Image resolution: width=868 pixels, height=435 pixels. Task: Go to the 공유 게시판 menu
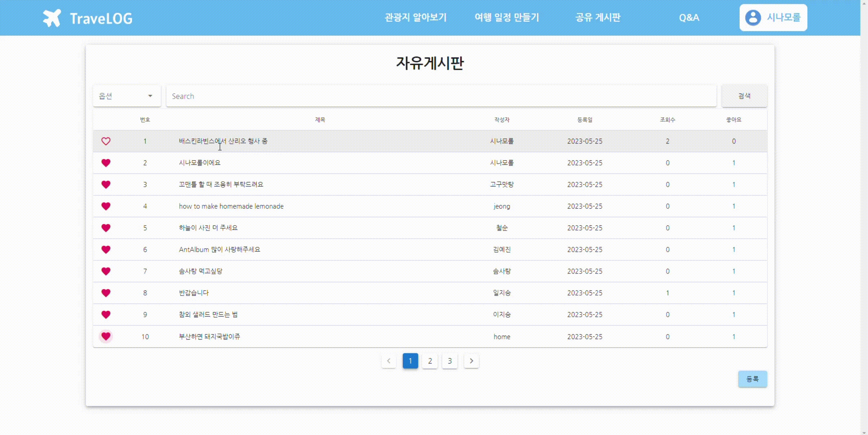(x=598, y=18)
